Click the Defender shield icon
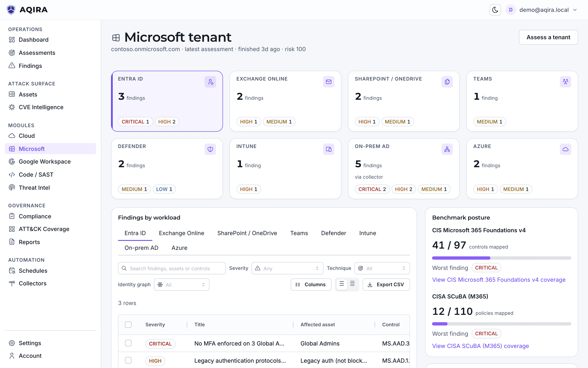Screen dimensions: 588x368 click(x=210, y=149)
